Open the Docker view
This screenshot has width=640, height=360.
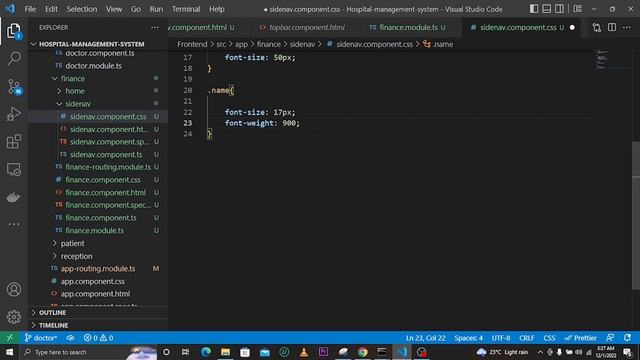point(13,197)
